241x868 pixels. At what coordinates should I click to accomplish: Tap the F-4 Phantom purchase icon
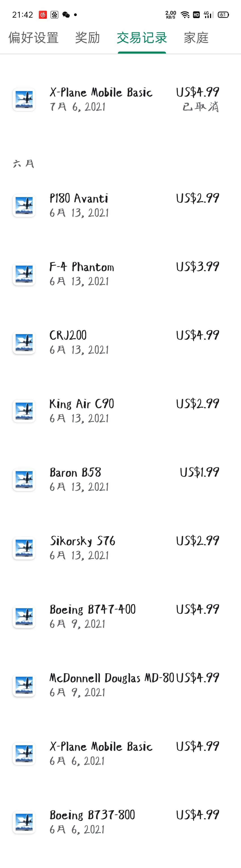24,274
